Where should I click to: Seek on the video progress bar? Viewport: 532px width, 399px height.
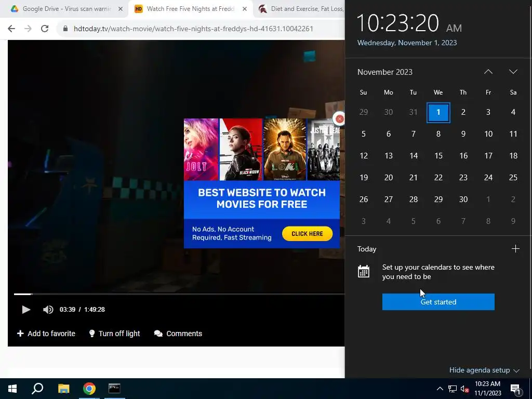179,294
